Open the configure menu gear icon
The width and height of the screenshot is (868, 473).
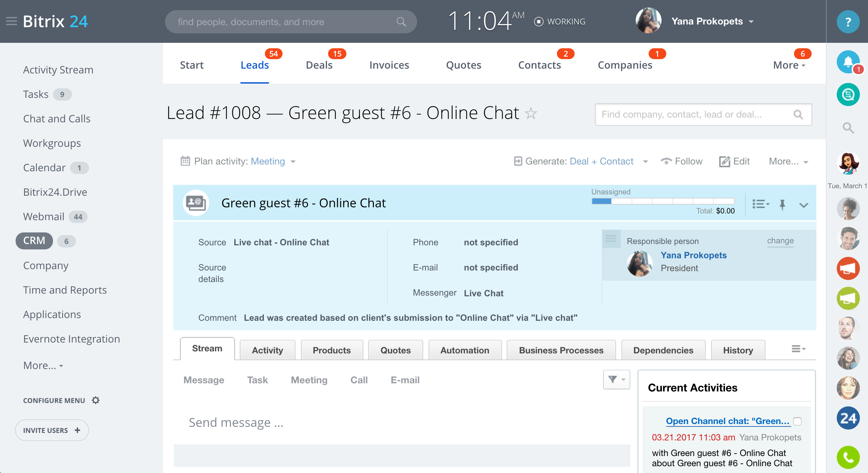pyautogui.click(x=96, y=400)
